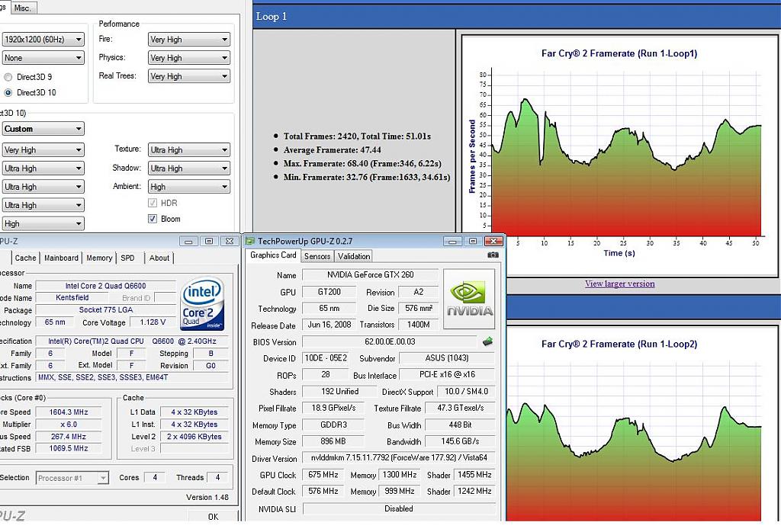Screen dimensions: 781x532
Task: Open the Real Trees dropdown
Action: (x=189, y=76)
